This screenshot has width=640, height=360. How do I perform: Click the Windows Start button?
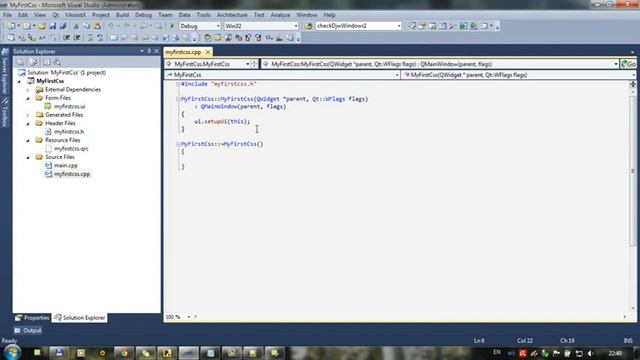12,352
